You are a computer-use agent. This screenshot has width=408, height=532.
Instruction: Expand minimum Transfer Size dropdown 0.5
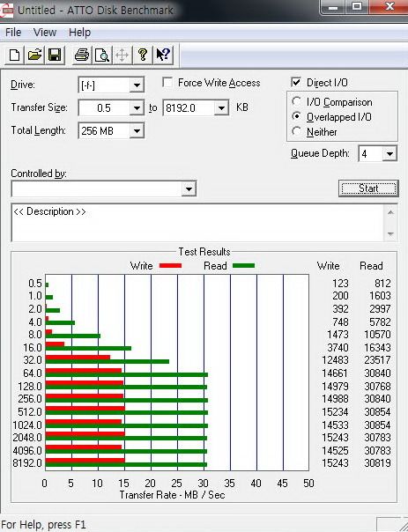(137, 108)
